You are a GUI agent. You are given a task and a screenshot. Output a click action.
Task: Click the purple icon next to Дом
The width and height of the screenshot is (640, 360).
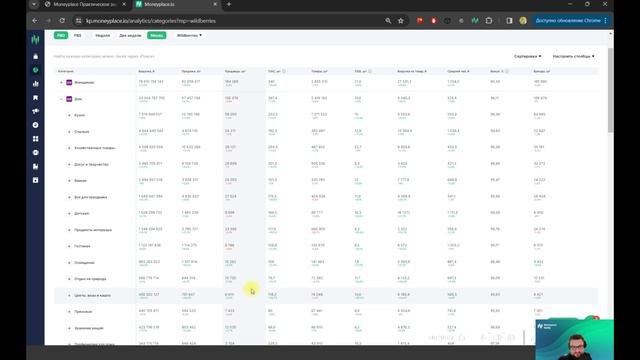[x=69, y=99]
